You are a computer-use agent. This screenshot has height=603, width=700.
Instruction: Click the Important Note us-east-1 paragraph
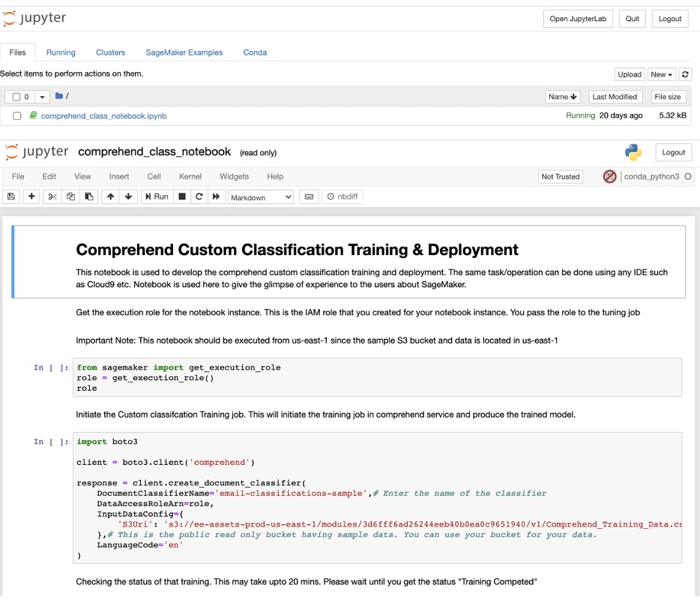(317, 340)
